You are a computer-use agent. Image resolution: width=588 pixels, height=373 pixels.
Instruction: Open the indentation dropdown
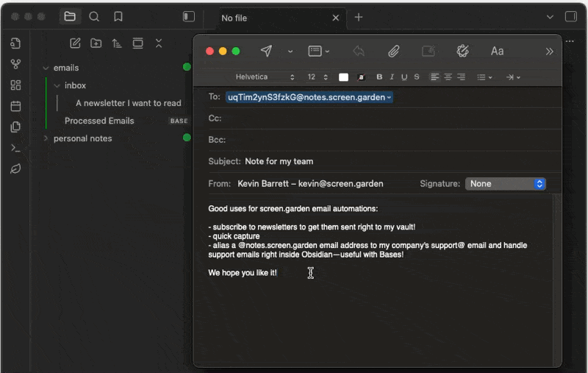click(x=513, y=77)
